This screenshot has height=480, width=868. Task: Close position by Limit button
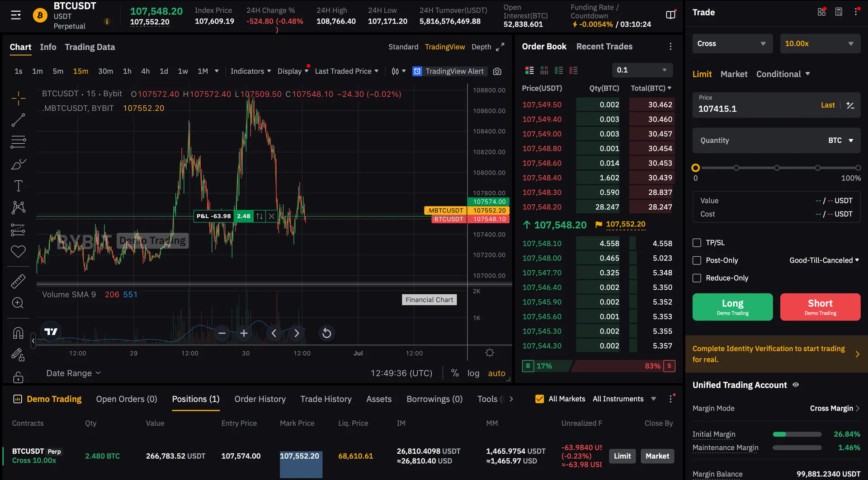622,456
